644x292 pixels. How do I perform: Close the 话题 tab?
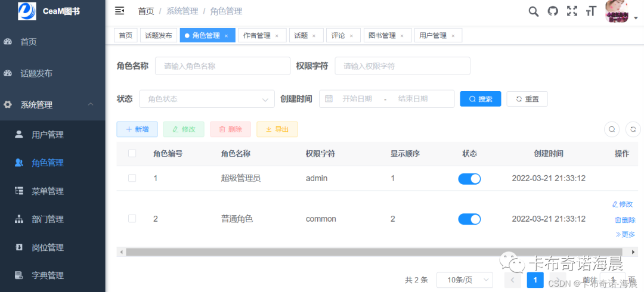coord(314,36)
